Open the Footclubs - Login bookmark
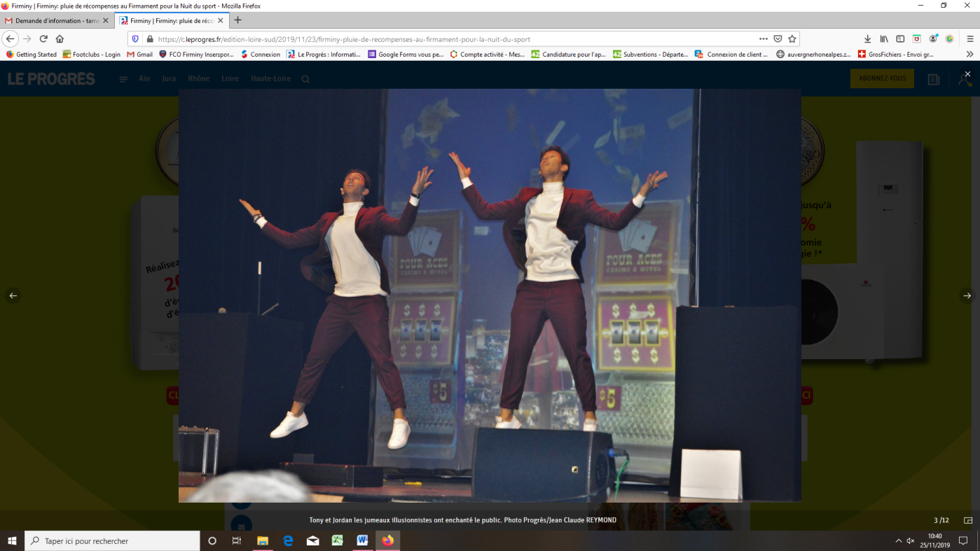Viewport: 980px width, 551px height. tap(92, 54)
